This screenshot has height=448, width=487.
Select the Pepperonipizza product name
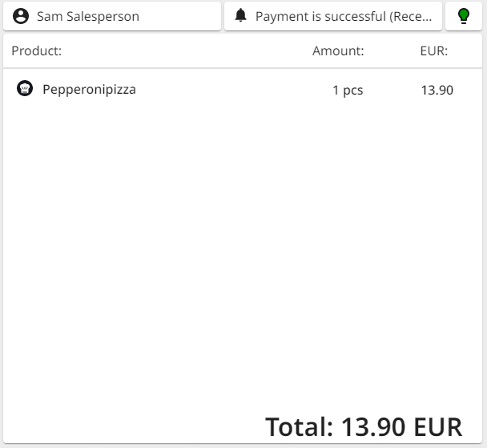[x=89, y=90]
